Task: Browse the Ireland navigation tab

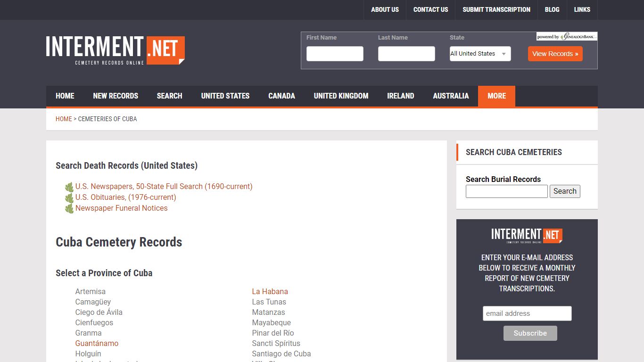Action: [401, 96]
